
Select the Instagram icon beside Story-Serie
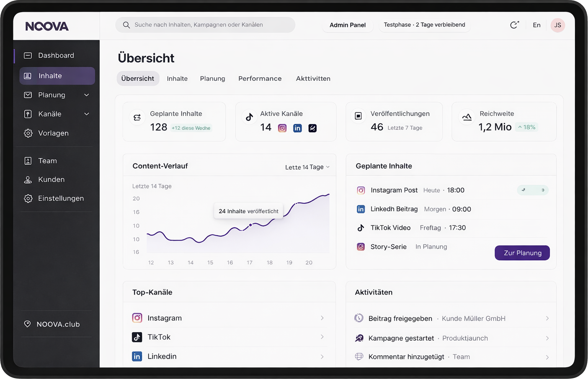[x=361, y=247]
